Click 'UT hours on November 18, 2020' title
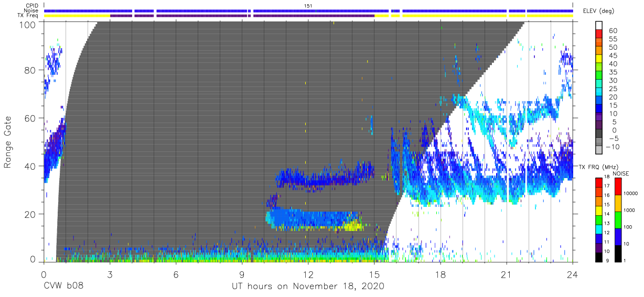Image resolution: width=644 pixels, height=297 pixels. point(308,287)
